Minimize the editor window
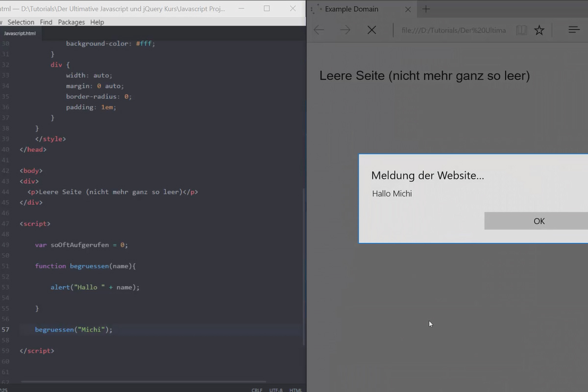Screen dimensions: 588x392 tap(242, 8)
